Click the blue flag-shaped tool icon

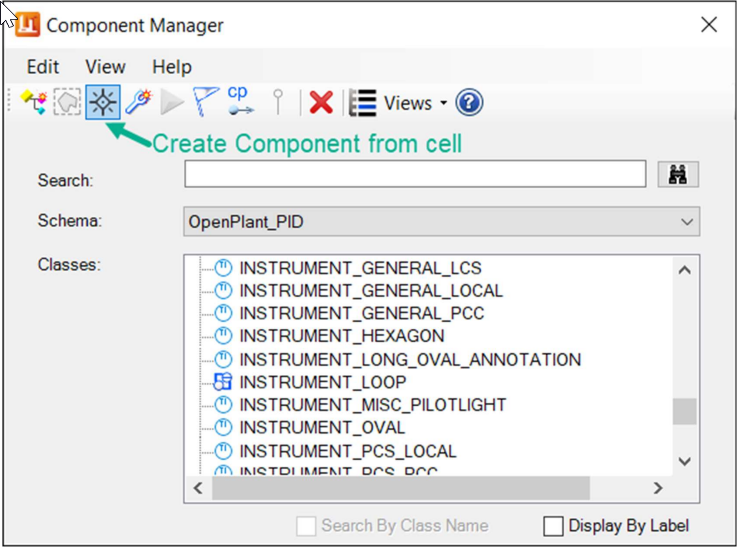205,101
